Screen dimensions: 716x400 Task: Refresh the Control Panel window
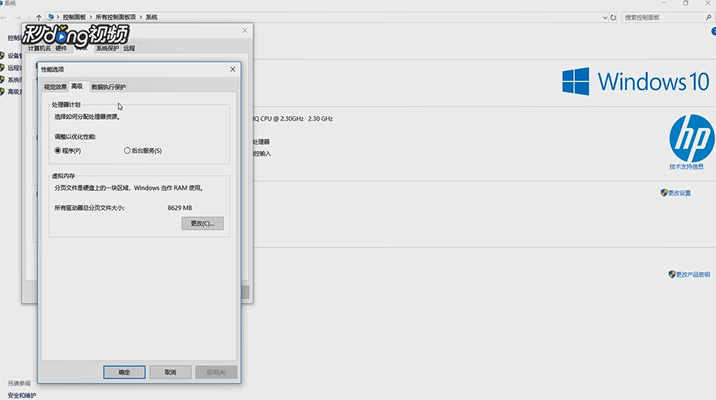[x=613, y=17]
